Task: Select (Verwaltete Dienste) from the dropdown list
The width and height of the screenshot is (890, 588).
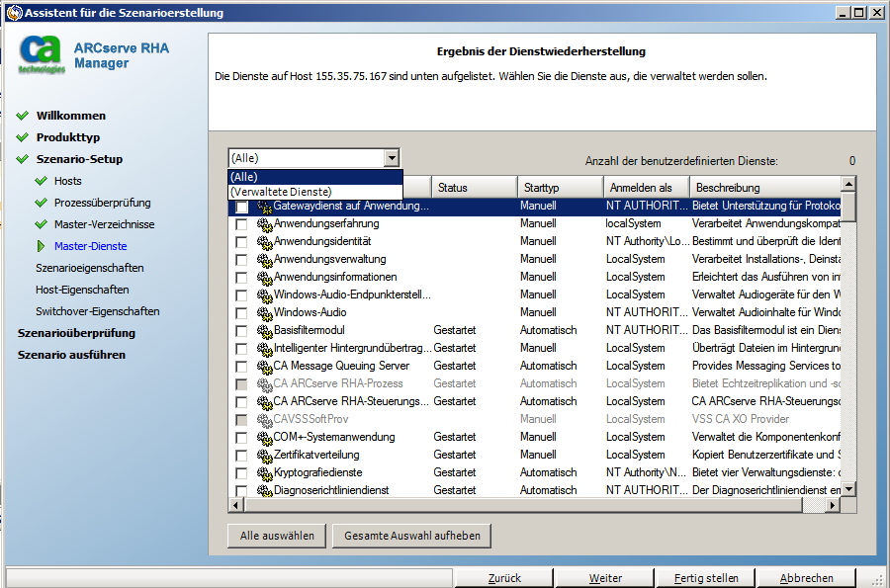Action: pos(281,192)
